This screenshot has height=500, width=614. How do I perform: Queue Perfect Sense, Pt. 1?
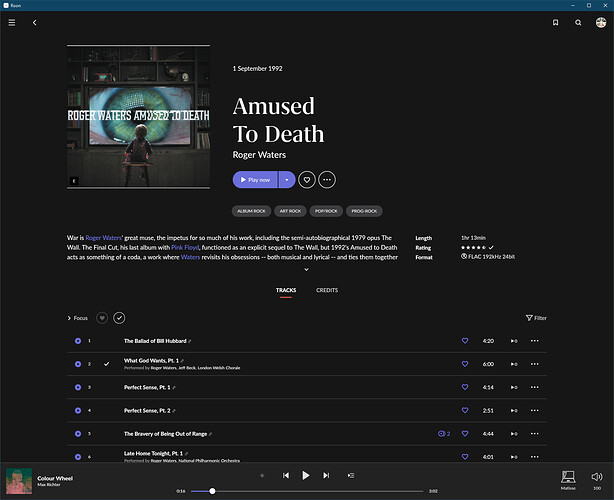[514, 387]
